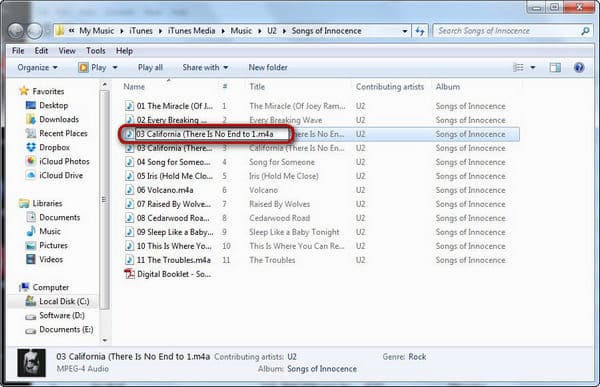Click the Downloads folder icon in sidebar
This screenshot has height=387, width=600.
point(31,119)
